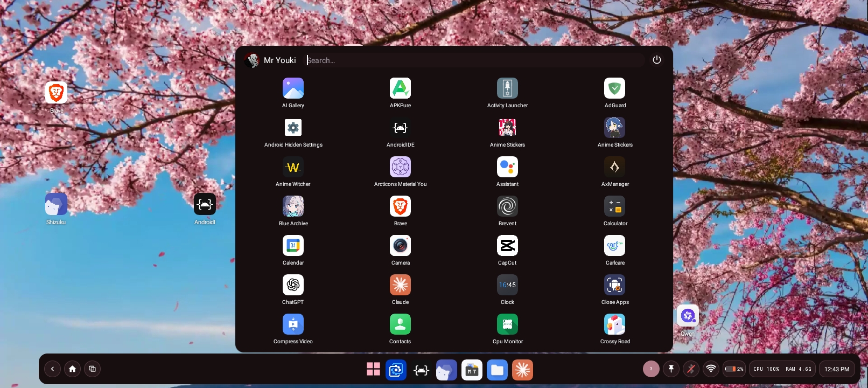Open the Clock app

point(507,285)
